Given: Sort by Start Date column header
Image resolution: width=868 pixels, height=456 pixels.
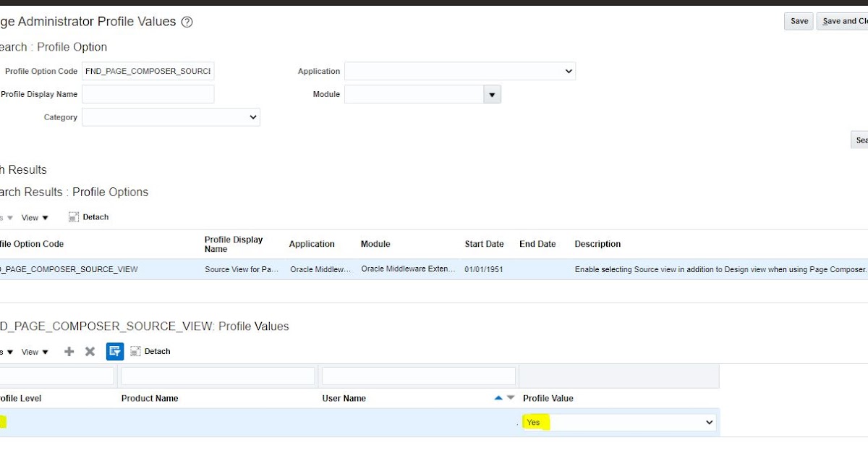Looking at the screenshot, I should tap(484, 244).
